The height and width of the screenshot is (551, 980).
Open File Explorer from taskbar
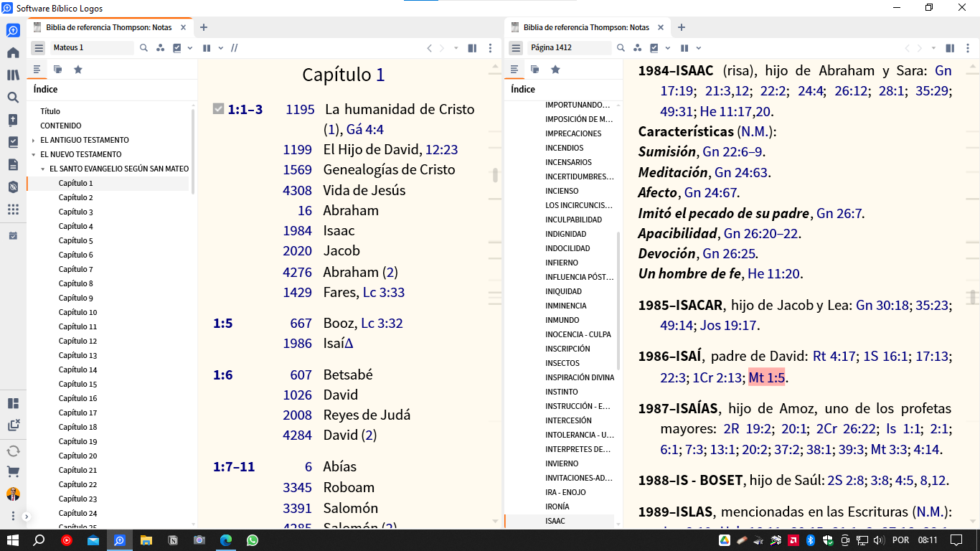(x=146, y=540)
